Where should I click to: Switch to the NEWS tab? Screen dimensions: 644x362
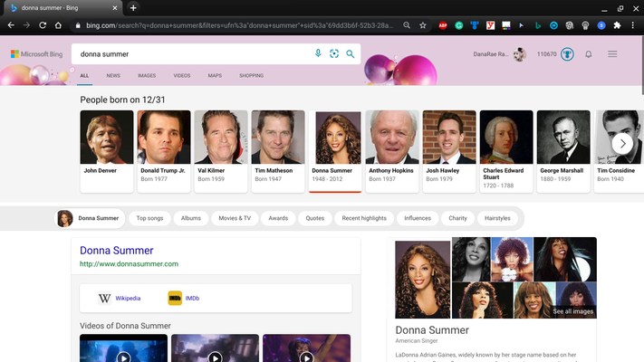(x=113, y=75)
